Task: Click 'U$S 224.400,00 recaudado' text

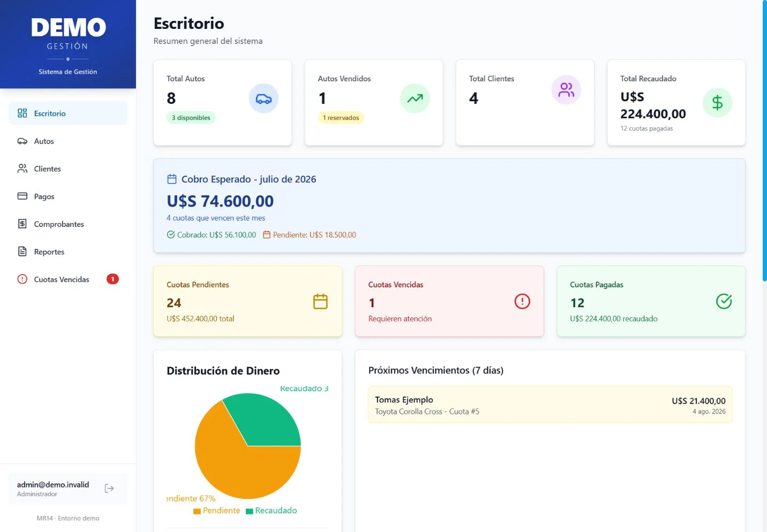Action: pos(614,318)
